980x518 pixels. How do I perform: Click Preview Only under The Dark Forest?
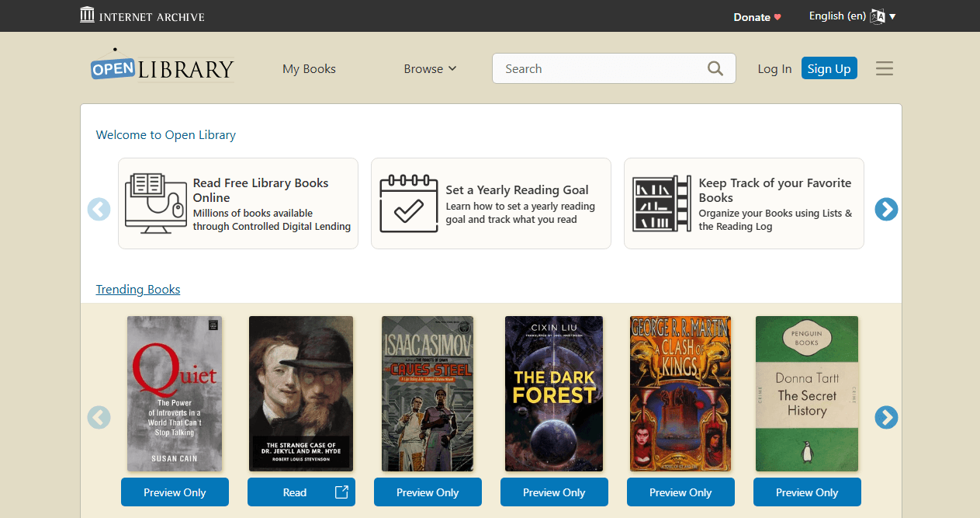tap(554, 492)
